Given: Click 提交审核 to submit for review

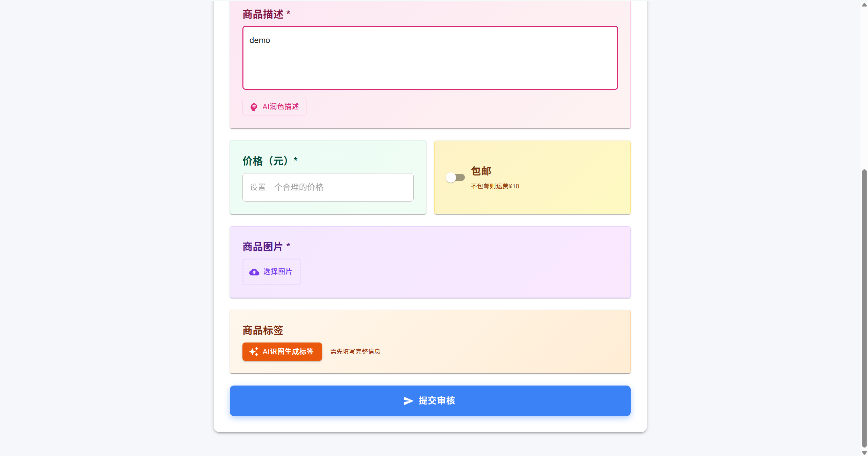Looking at the screenshot, I should click(430, 401).
